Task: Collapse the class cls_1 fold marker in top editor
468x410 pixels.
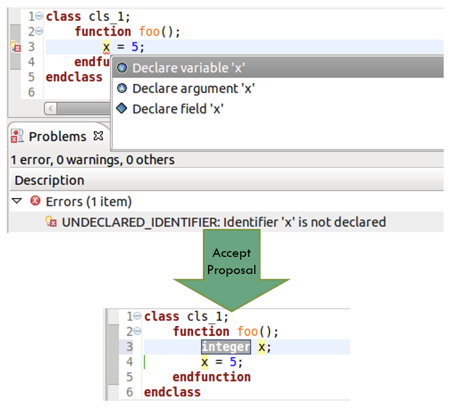Action: tap(39, 16)
